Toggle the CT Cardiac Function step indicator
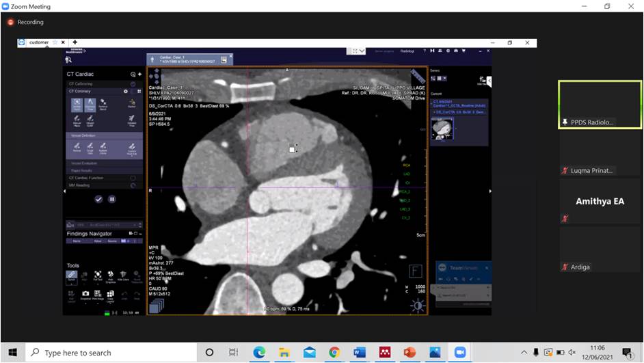 [132, 178]
